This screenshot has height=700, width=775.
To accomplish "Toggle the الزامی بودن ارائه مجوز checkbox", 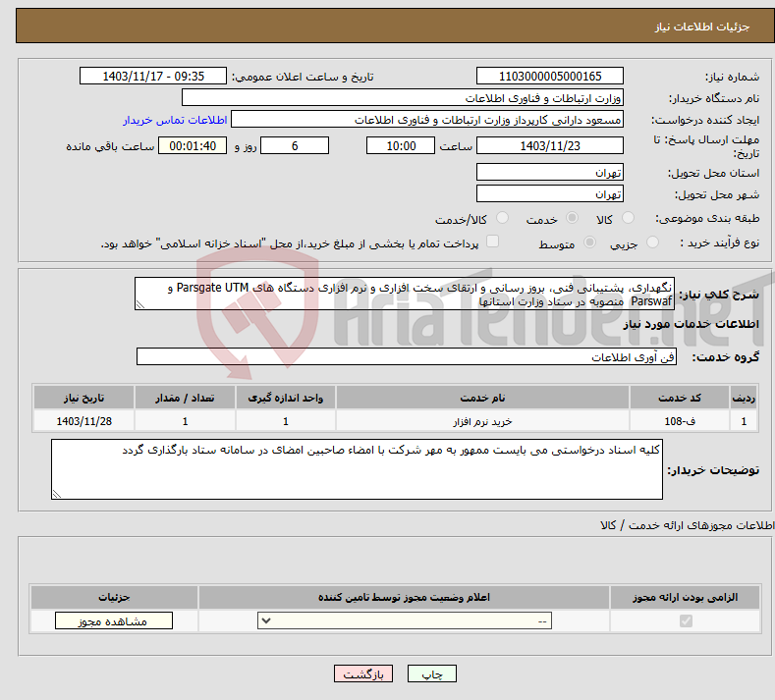I will pos(686,620).
